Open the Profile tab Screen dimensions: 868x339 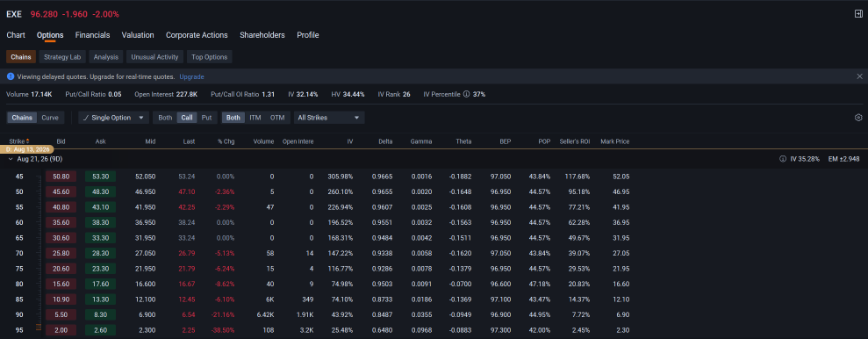tap(308, 35)
